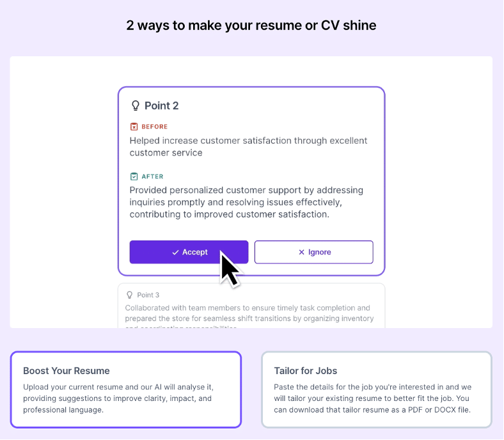The height and width of the screenshot is (440, 504).
Task: Click the Point 2 heading
Action: pyautogui.click(x=161, y=106)
